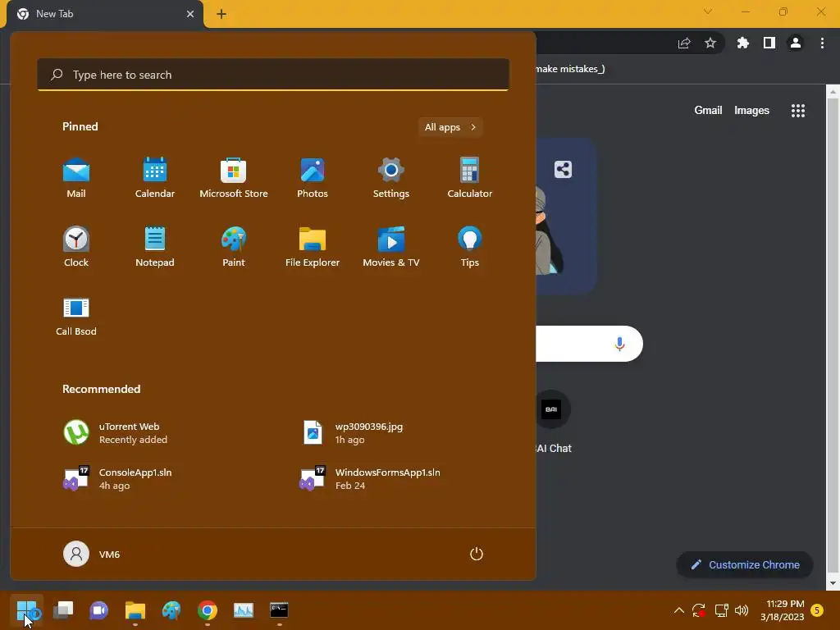
Task: Click the Customize Chrome button
Action: [x=745, y=564]
